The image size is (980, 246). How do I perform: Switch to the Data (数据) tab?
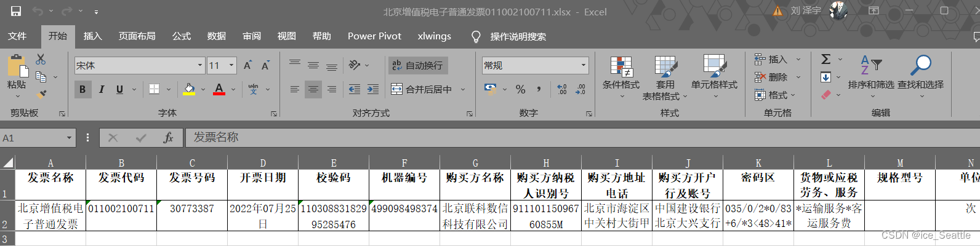[x=216, y=36]
